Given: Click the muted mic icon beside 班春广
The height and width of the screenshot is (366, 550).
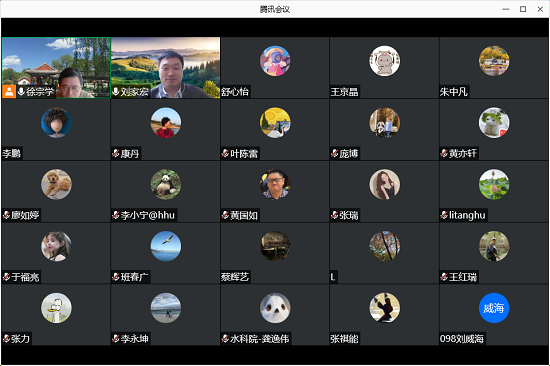Looking at the screenshot, I should click(x=116, y=277).
